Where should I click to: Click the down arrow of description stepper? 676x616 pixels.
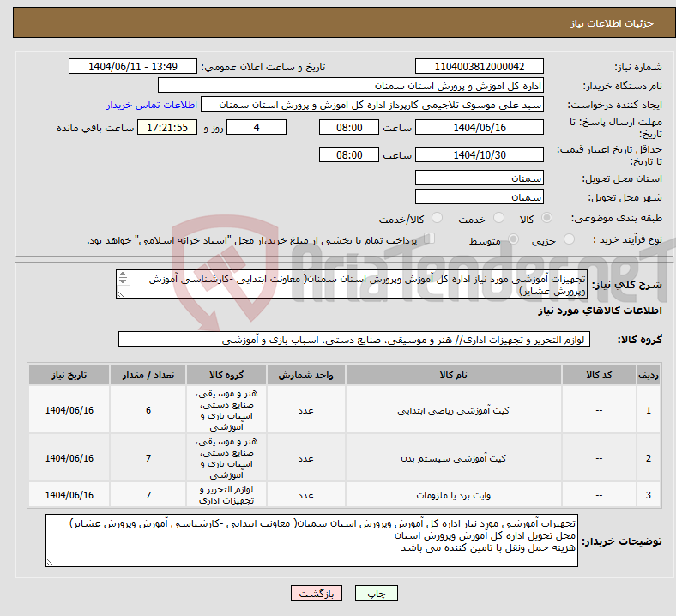point(123,281)
